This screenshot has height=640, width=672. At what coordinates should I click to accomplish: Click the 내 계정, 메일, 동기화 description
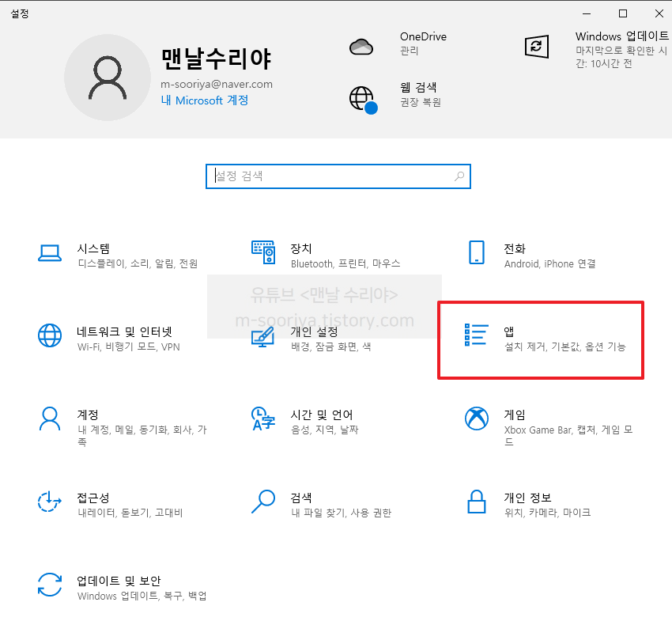click(x=142, y=435)
